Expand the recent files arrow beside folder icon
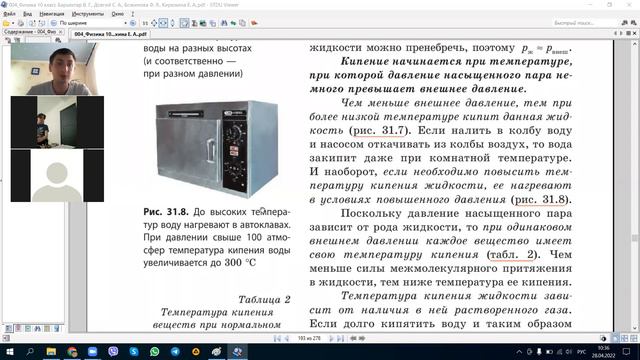 pos(13,23)
